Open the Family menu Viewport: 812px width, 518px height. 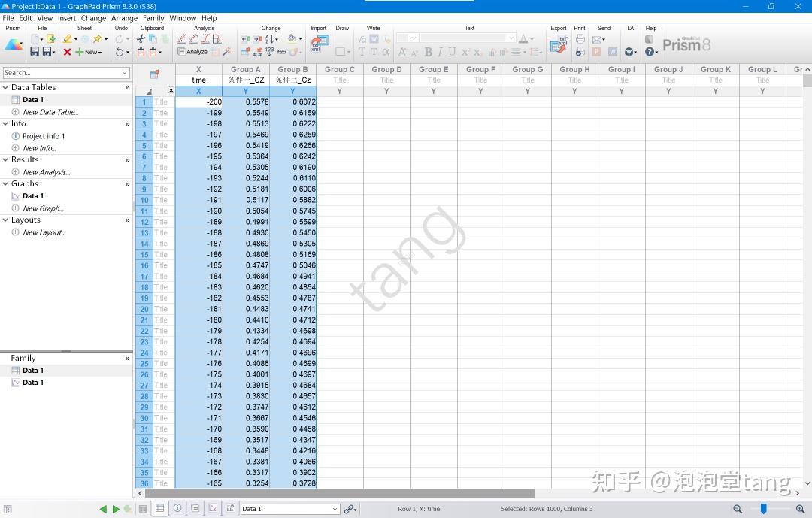tap(153, 17)
